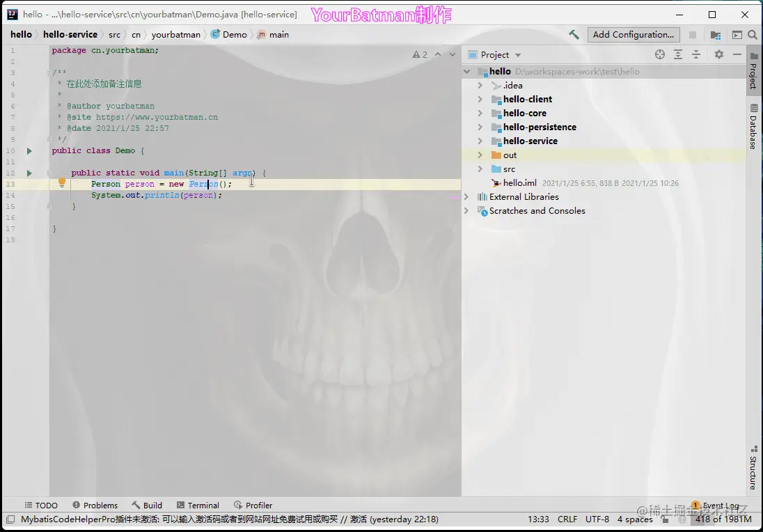Open the Build tool window tab
The height and width of the screenshot is (532, 763).
coord(147,506)
